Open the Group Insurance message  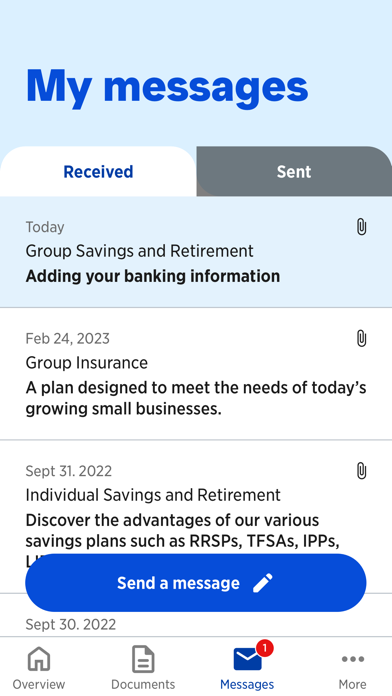click(x=196, y=374)
